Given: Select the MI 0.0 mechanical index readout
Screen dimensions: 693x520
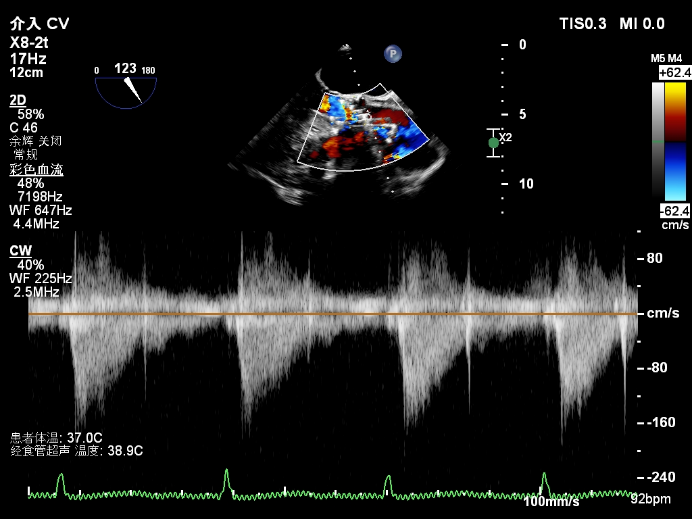Looking at the screenshot, I should pos(642,23).
